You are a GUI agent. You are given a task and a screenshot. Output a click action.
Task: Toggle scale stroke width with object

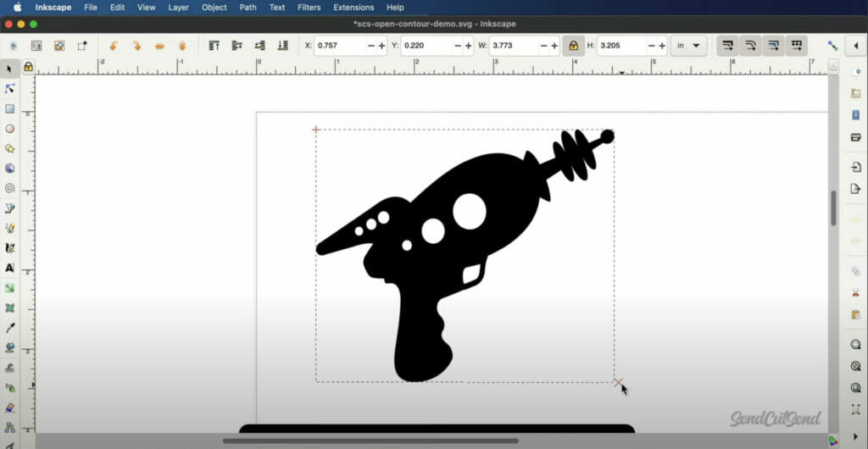(726, 46)
